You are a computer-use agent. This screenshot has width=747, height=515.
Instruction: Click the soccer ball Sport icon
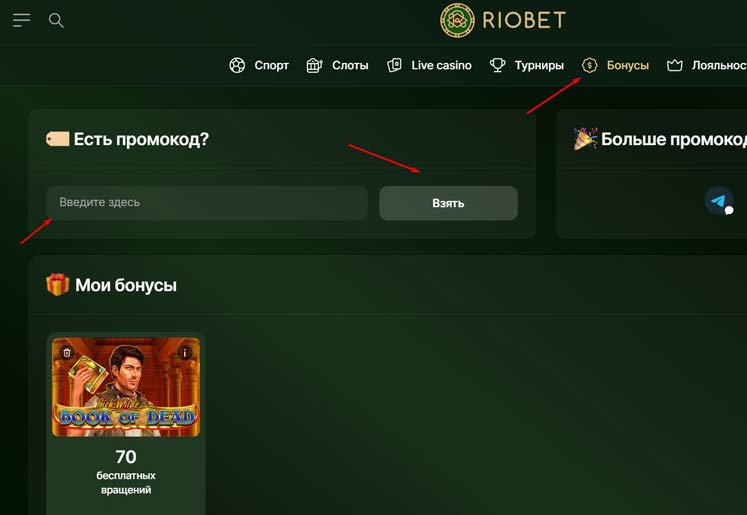[x=237, y=65]
